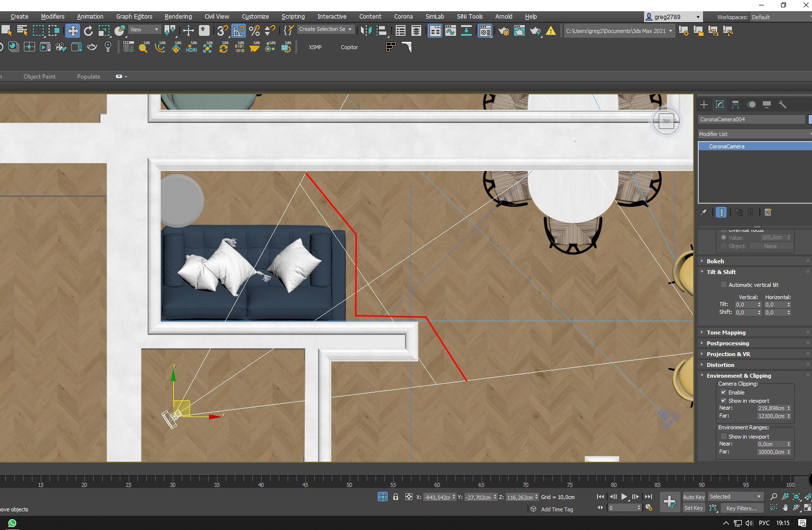Screen dimensions: 812x530
Task: Toggle the 3D Snaps button
Action: (222, 31)
